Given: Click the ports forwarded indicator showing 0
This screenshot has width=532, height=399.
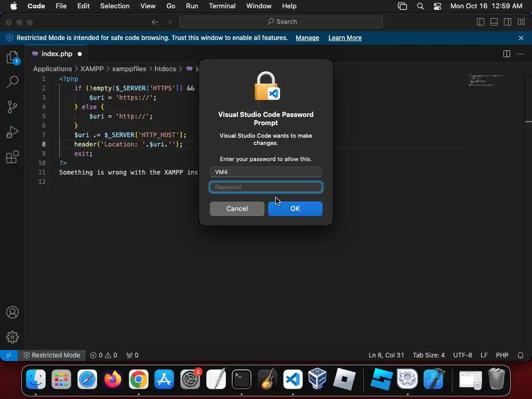Looking at the screenshot, I should coord(132,355).
